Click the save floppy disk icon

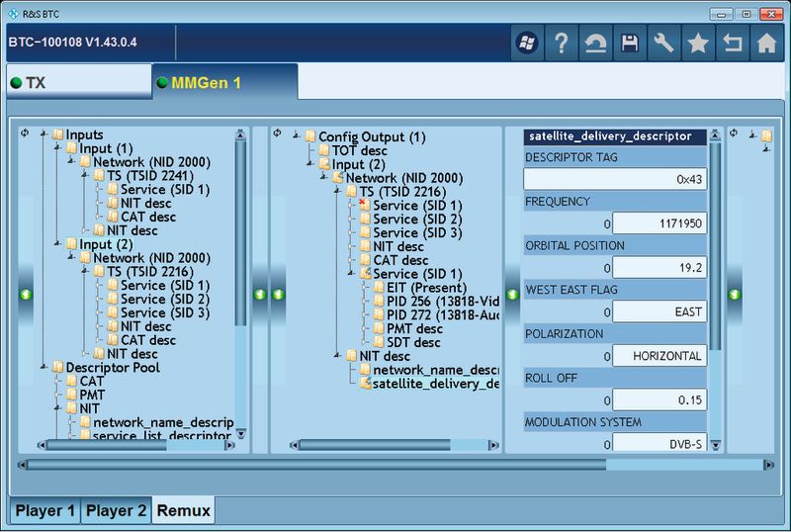pyautogui.click(x=630, y=43)
